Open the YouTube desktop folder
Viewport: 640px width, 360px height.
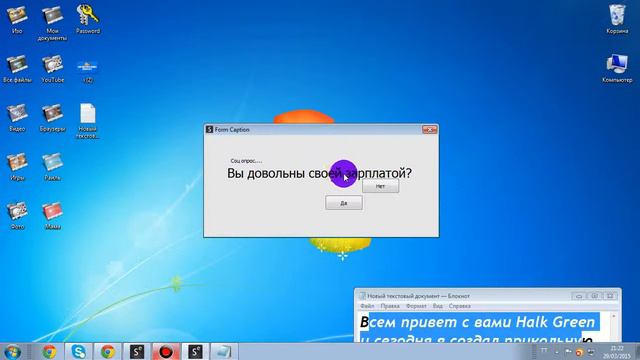53,69
